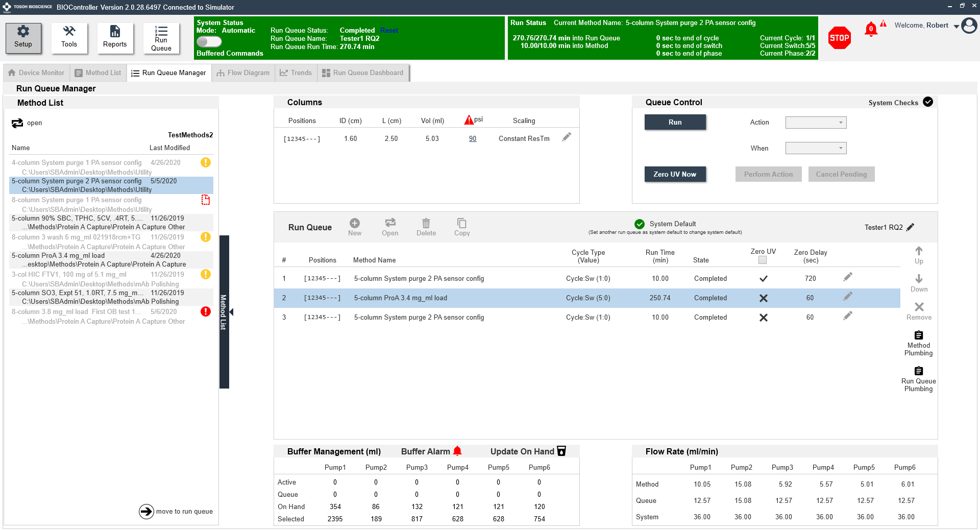Screen dimensions: 980x531
Task: Open Method Plumbing clipboard
Action: (x=919, y=343)
